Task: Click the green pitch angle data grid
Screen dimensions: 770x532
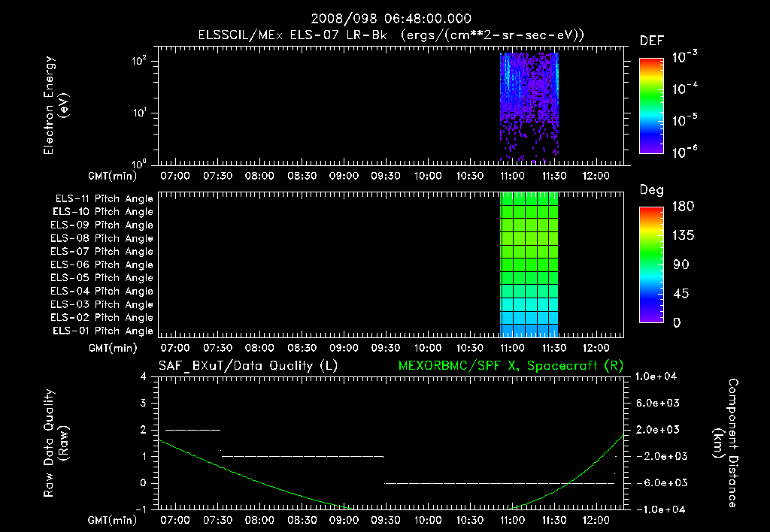Action: point(529,265)
